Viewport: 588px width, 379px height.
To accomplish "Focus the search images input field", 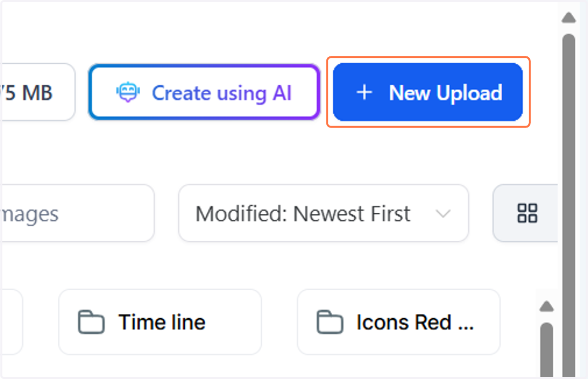I will (77, 213).
